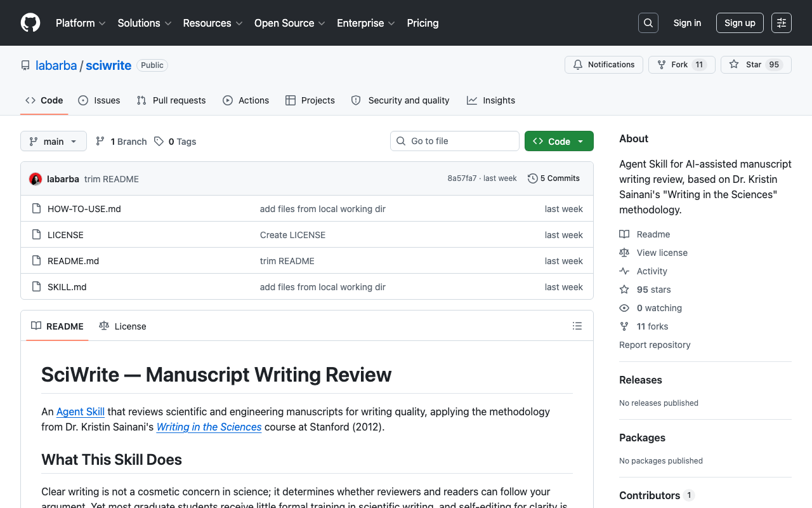812x508 pixels.
Task: View the 0 Tags link
Action: (175, 142)
